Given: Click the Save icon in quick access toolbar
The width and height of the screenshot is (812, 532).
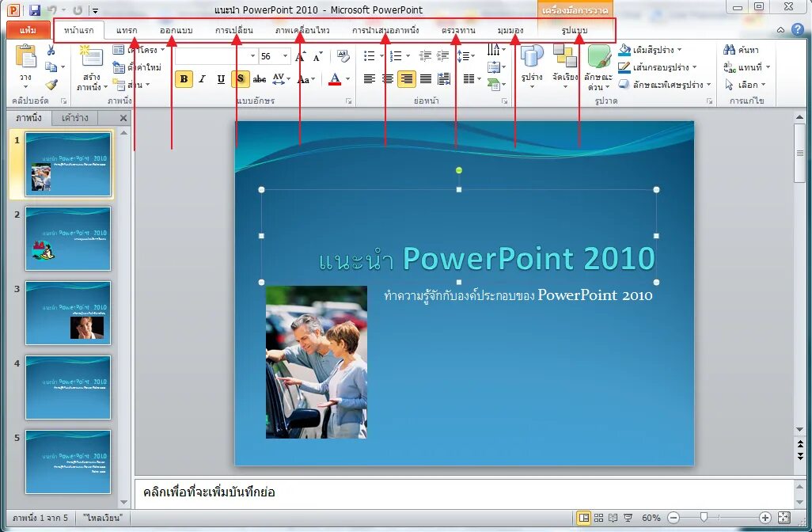Looking at the screenshot, I should coord(34,9).
